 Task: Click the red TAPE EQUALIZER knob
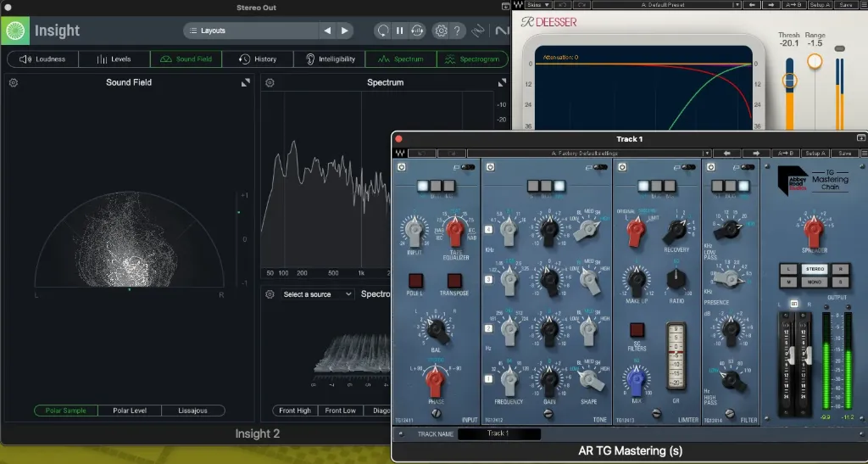455,231
